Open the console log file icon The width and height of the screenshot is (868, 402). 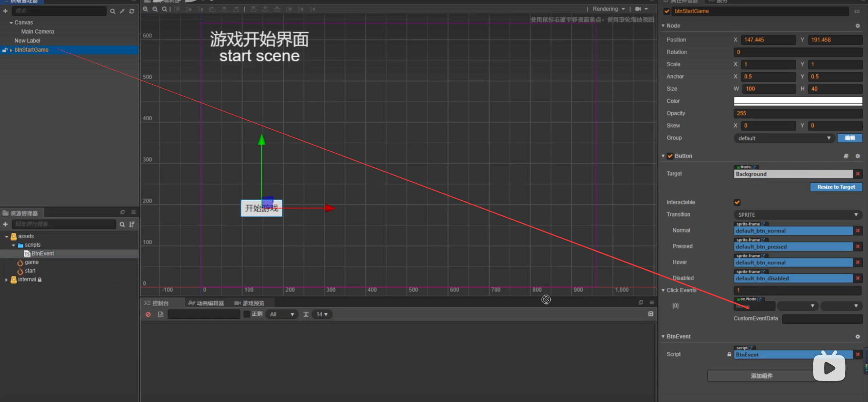(161, 314)
